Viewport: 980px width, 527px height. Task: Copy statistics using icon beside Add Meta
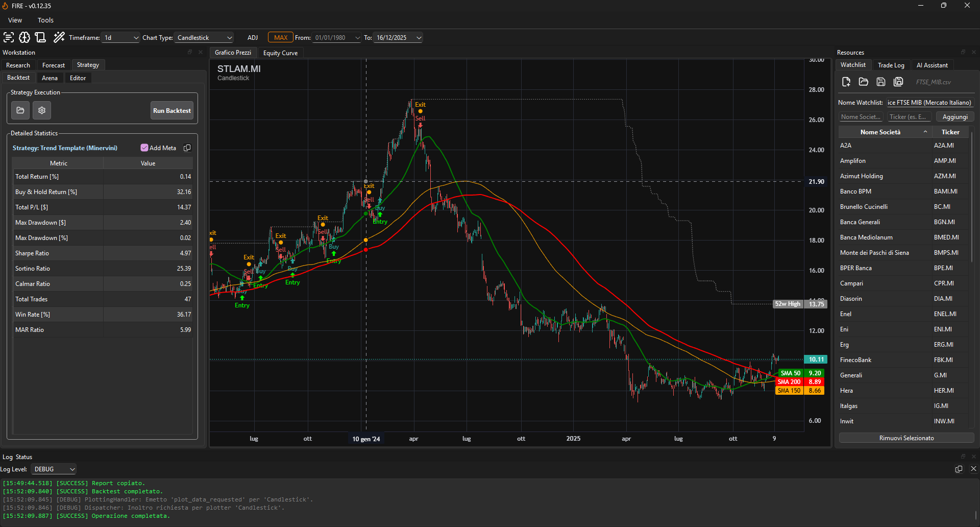pyautogui.click(x=187, y=148)
